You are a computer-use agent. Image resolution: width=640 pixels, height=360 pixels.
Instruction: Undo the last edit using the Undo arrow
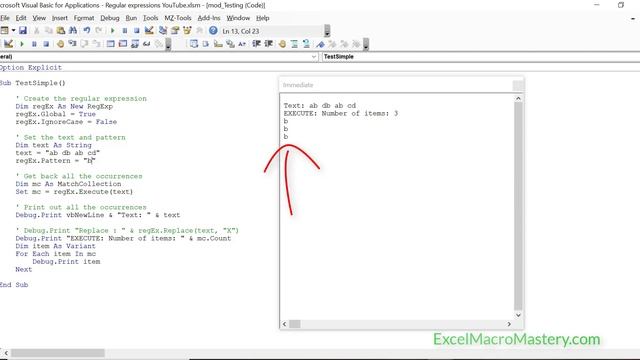pos(87,31)
